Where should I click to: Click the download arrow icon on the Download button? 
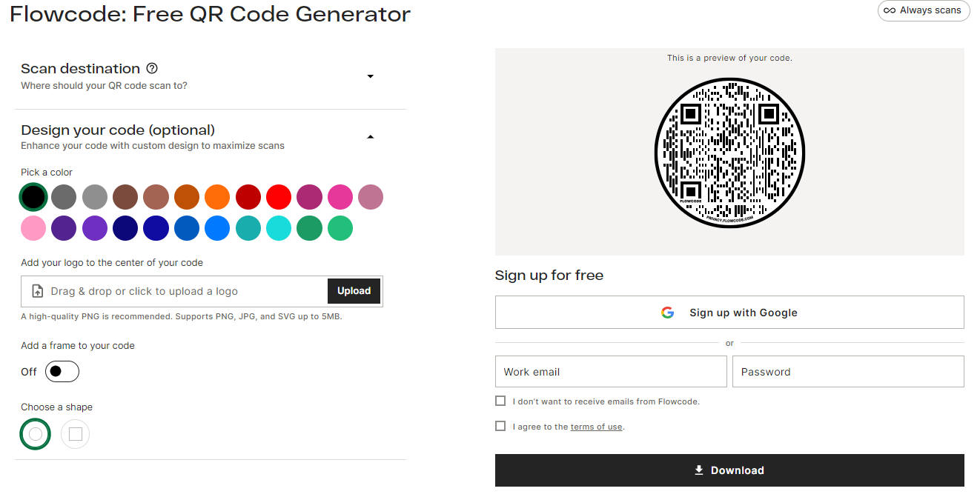click(698, 470)
